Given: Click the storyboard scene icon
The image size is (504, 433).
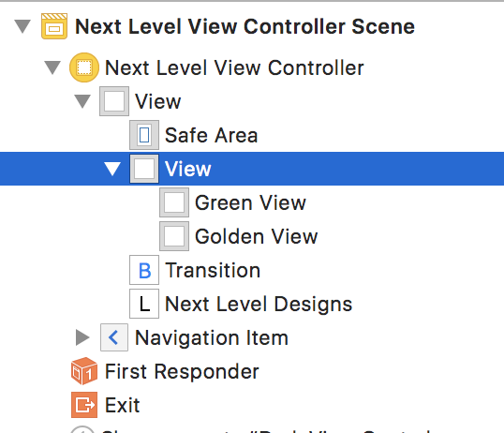Looking at the screenshot, I should (x=54, y=26).
